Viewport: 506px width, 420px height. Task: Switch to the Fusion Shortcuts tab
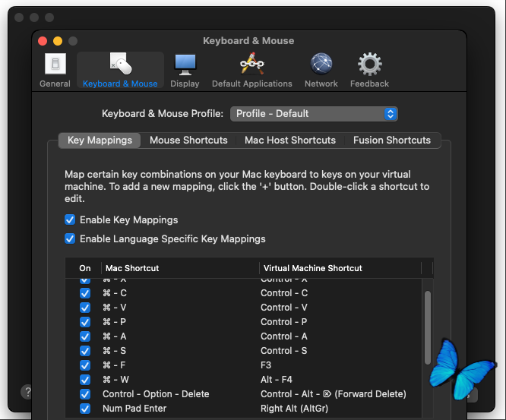[391, 141]
